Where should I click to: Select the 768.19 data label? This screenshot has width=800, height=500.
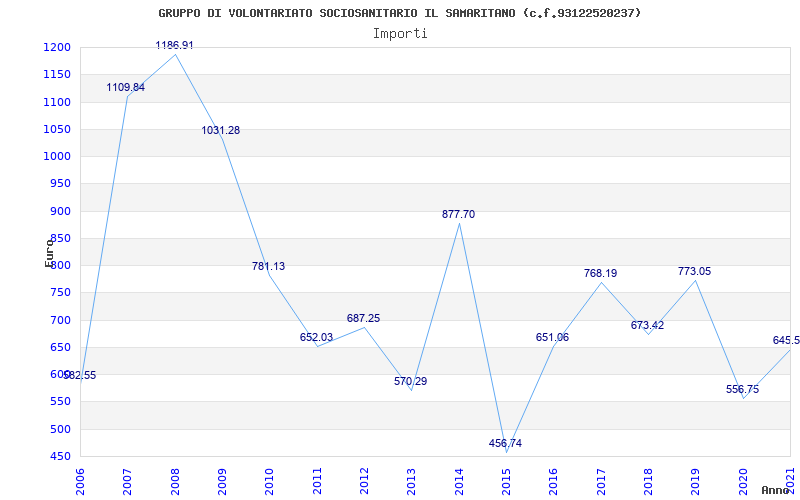[x=600, y=274]
